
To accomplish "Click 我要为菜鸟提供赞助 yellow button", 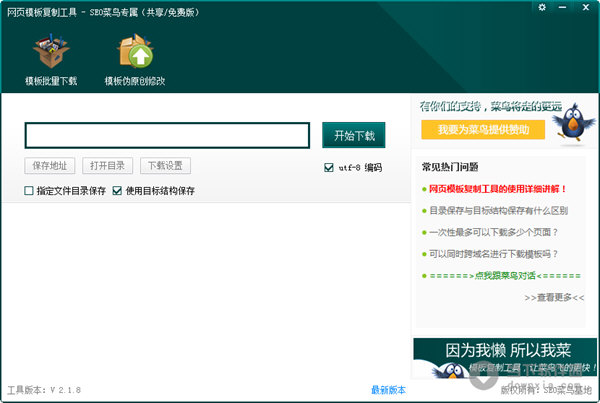I will pos(483,130).
